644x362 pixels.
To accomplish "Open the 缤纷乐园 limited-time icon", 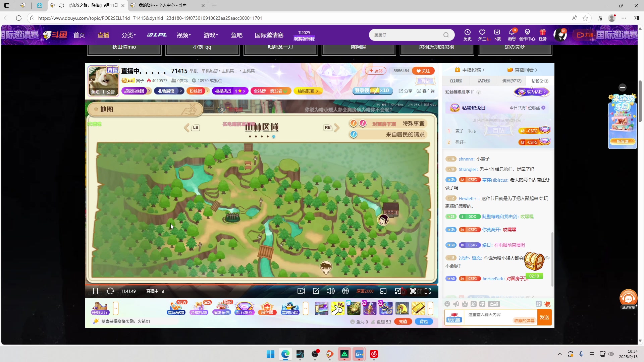I will [x=222, y=308].
